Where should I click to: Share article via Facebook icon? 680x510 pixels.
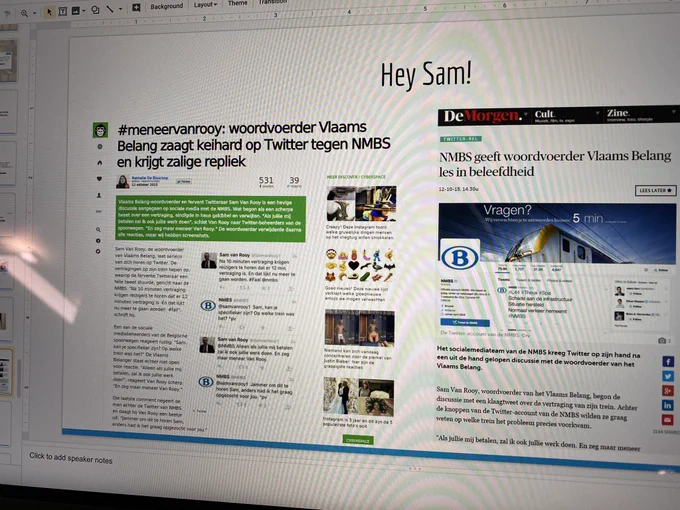(668, 361)
